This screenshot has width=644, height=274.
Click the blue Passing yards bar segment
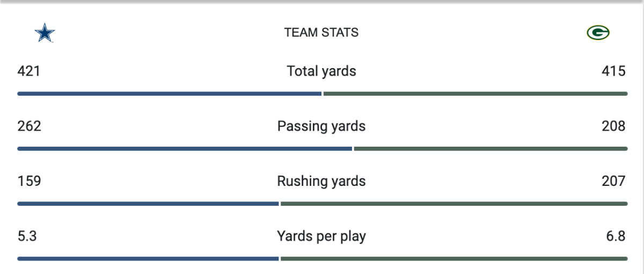tap(185, 149)
